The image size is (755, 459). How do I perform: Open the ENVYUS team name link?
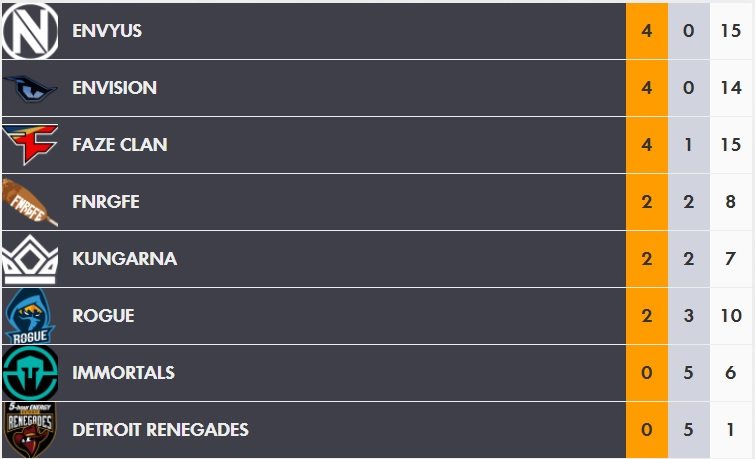[x=107, y=31]
